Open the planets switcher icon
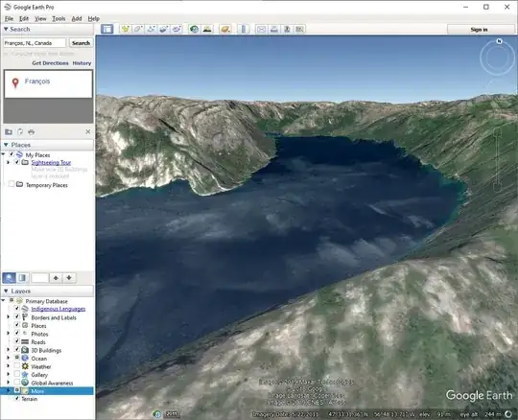The height and width of the screenshot is (420, 518). pos(225,29)
